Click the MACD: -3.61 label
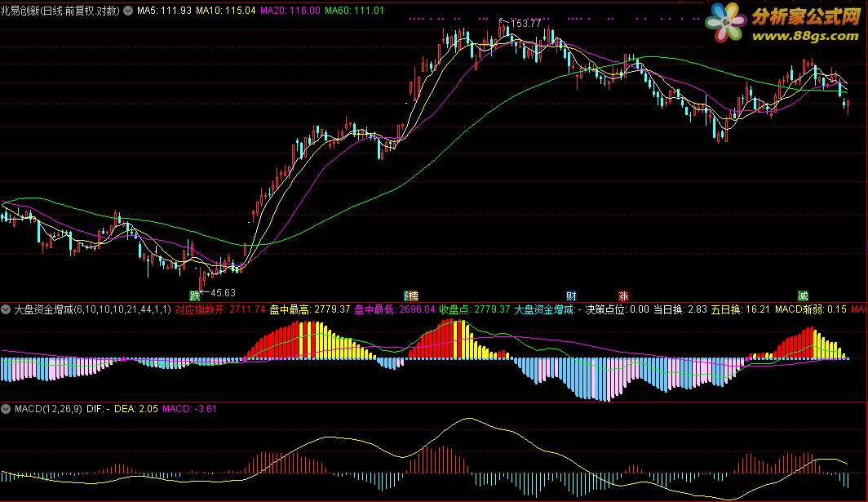 [189, 409]
